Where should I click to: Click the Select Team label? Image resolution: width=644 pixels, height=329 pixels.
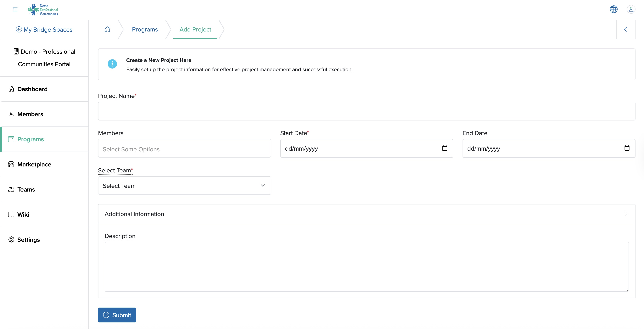click(115, 170)
